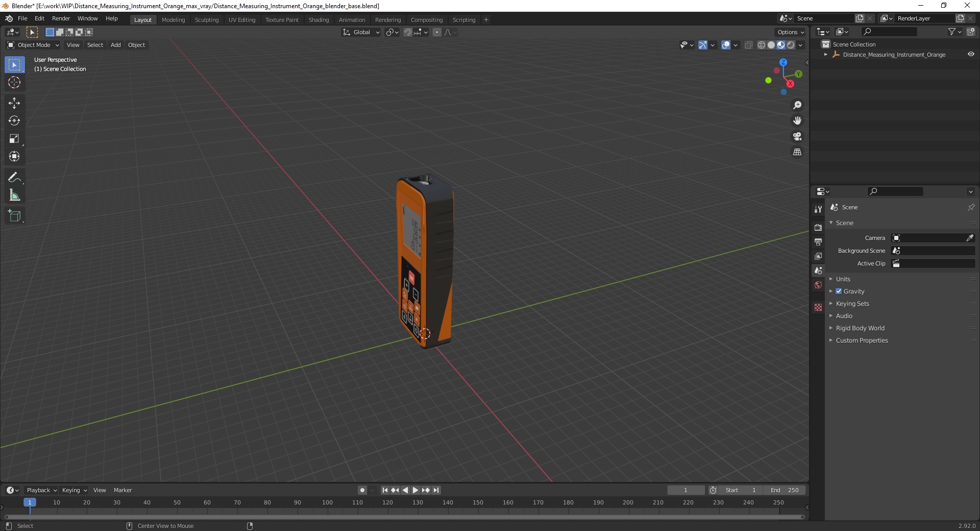Viewport: 980px width, 531px height.
Task: Choose the Scale tool
Action: point(14,139)
